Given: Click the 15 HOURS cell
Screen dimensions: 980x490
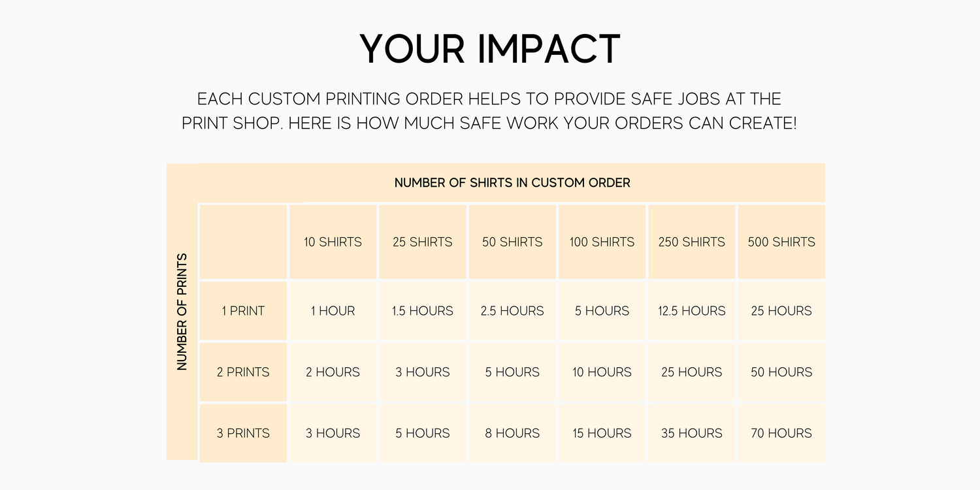Looking at the screenshot, I should pyautogui.click(x=602, y=433).
